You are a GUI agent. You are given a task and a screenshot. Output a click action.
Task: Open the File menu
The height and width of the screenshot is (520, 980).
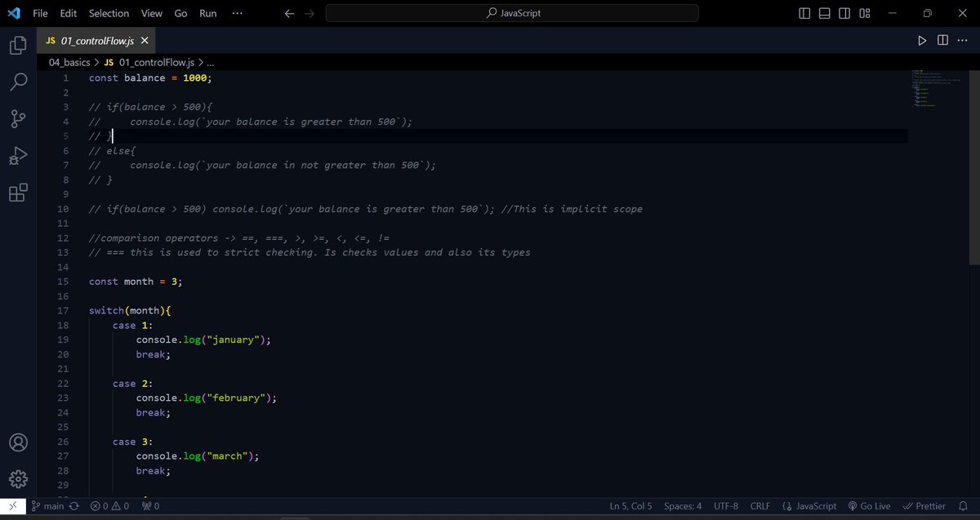coord(40,13)
